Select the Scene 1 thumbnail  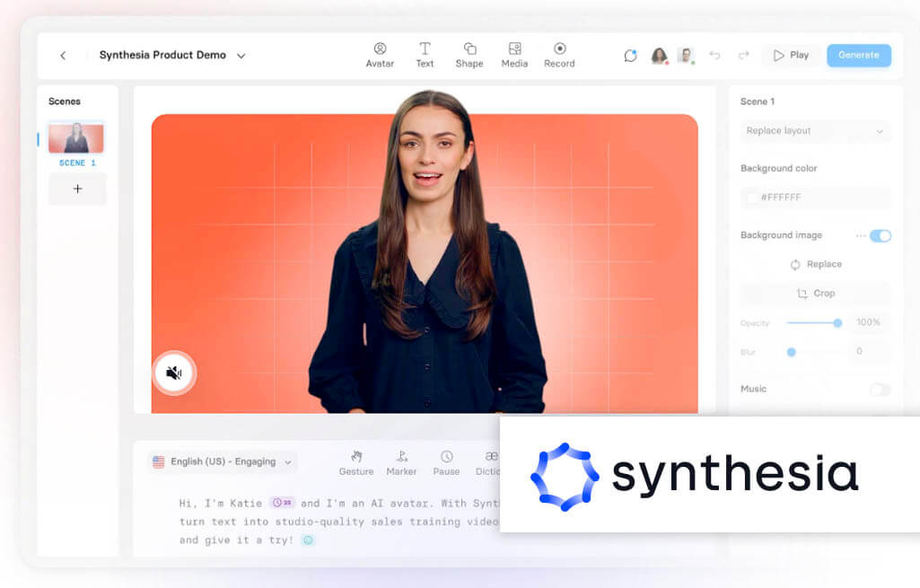click(76, 139)
